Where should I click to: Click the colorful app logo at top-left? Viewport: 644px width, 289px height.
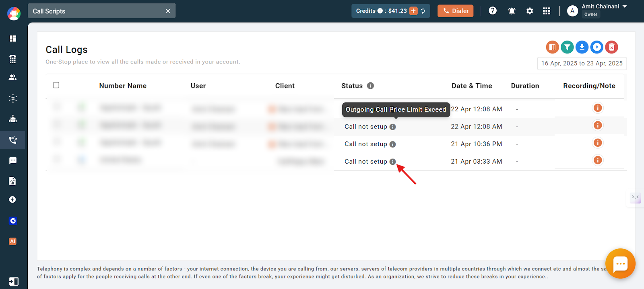pos(14,14)
